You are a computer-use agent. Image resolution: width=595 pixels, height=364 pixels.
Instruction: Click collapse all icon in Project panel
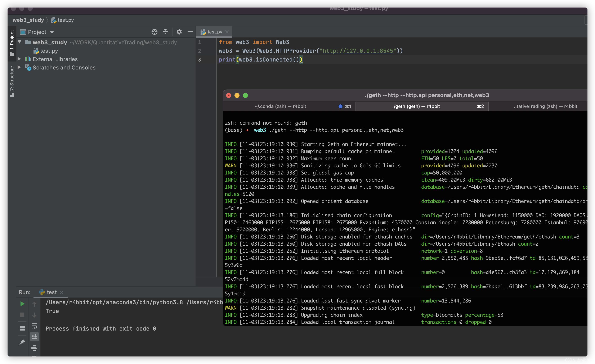tap(165, 32)
